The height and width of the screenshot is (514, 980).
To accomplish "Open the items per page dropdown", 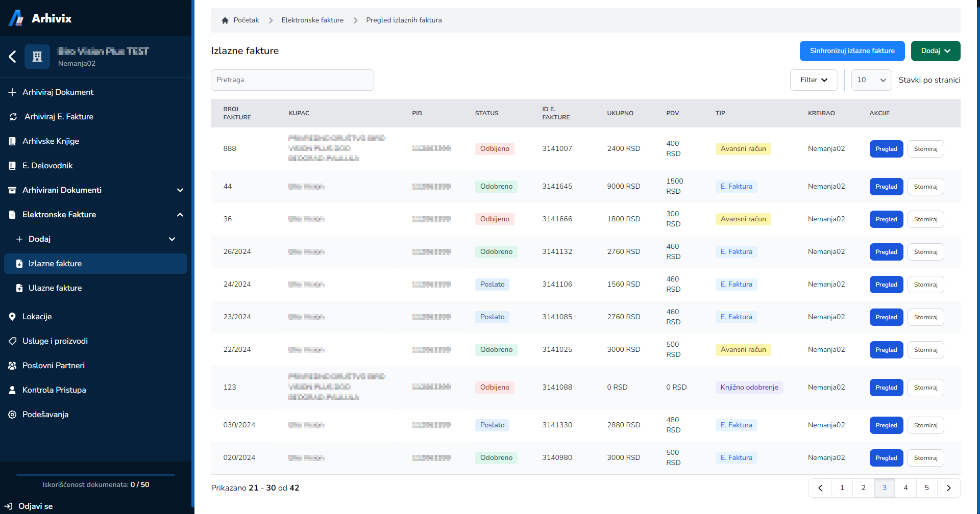I will click(x=871, y=80).
